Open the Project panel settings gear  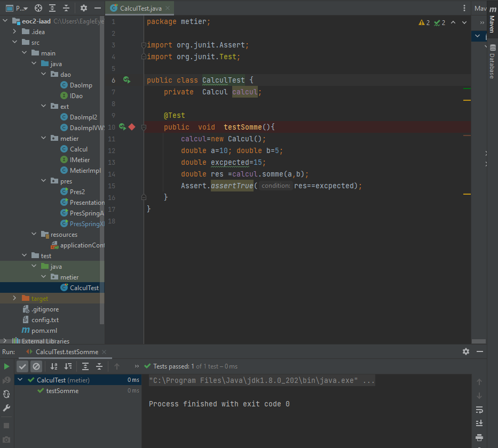[83, 8]
